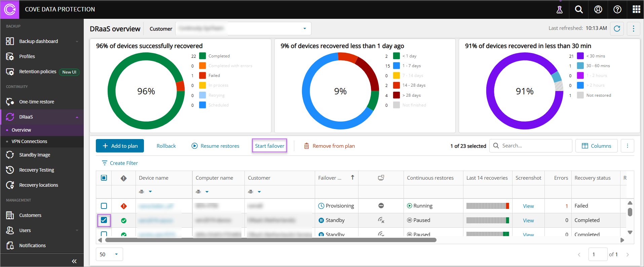Viewport: 644px width, 267px height.
Task: Open VPN Connections in the sidebar
Action: pyautogui.click(x=29, y=141)
